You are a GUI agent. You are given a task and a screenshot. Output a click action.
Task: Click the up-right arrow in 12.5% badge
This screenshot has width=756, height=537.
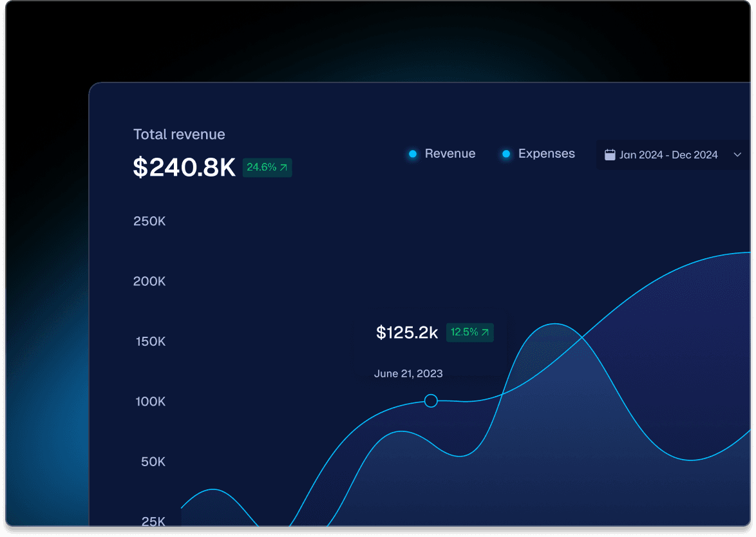pos(485,332)
